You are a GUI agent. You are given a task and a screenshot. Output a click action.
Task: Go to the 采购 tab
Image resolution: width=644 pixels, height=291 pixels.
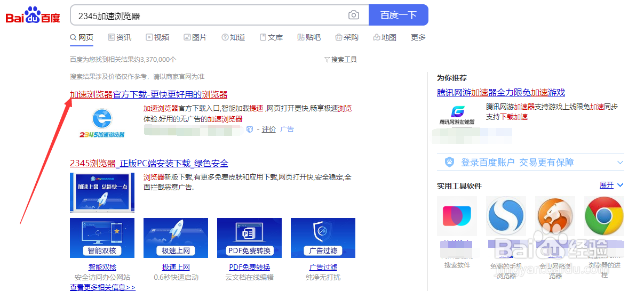tap(347, 37)
